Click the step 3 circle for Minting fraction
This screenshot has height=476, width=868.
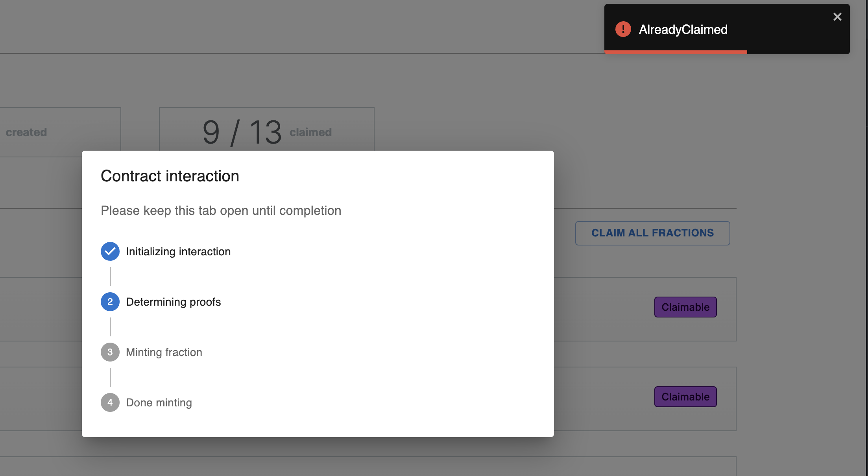[110, 352]
